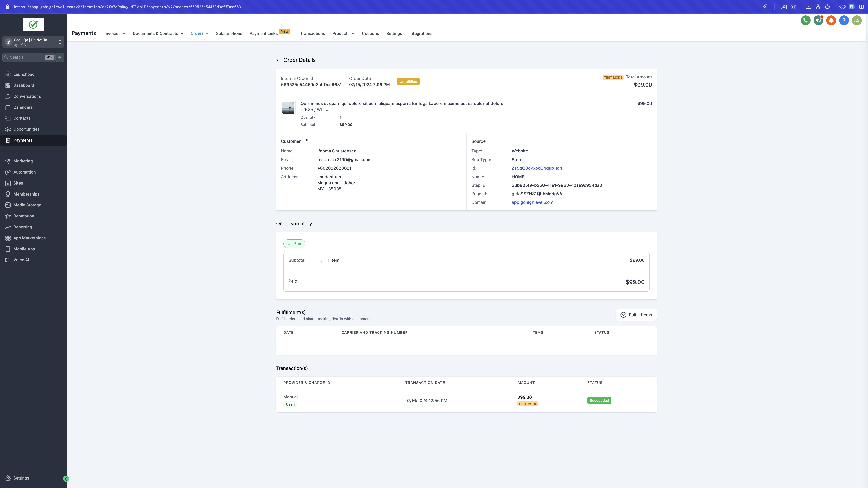
Task: Click the product thumbnail image
Action: tap(288, 108)
